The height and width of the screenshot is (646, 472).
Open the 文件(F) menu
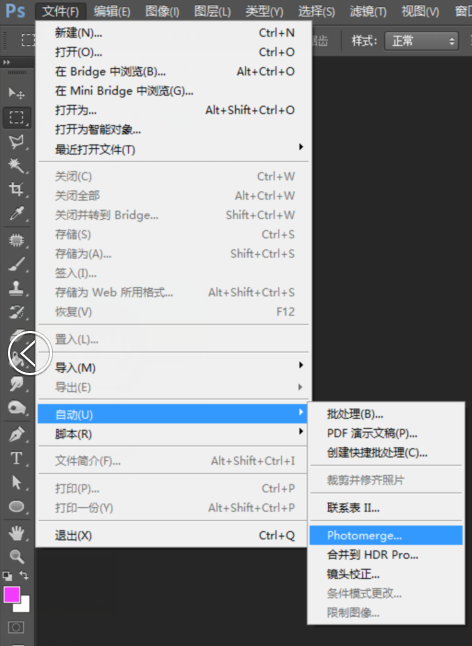point(61,11)
